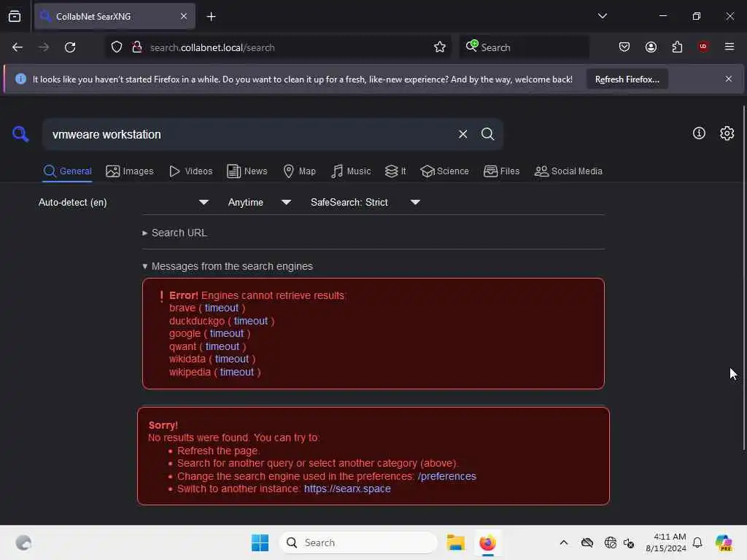
Task: Click the SearXNG logo magnifier icon
Action: tap(20, 134)
